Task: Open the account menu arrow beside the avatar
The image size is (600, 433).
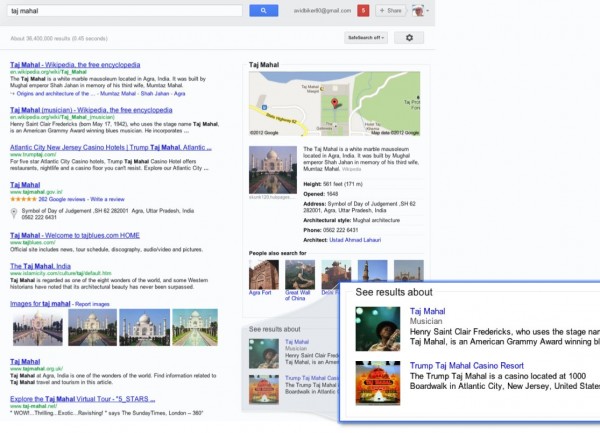Action: pyautogui.click(x=428, y=11)
